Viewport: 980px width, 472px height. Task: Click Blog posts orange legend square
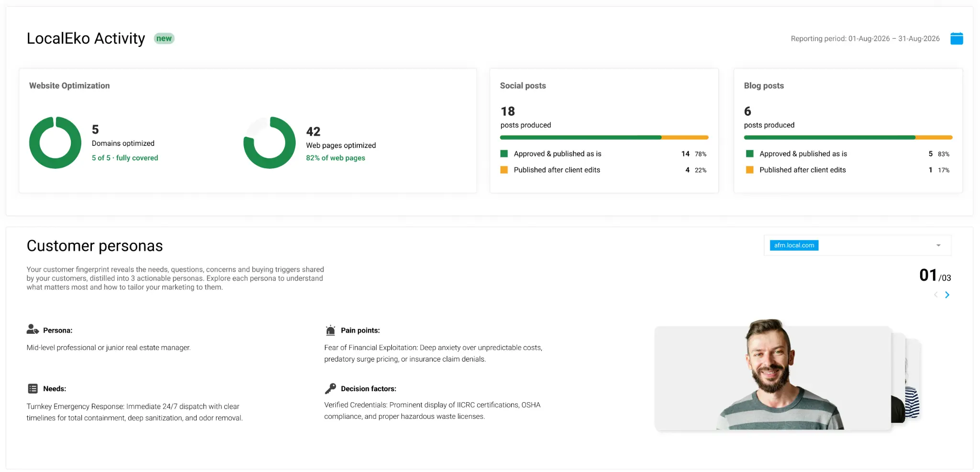click(x=749, y=170)
